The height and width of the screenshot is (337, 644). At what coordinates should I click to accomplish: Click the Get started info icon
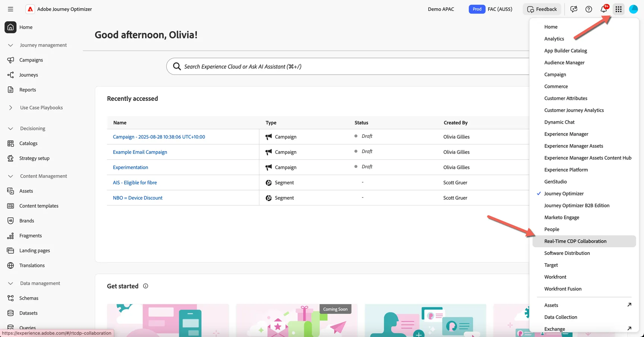[146, 286]
